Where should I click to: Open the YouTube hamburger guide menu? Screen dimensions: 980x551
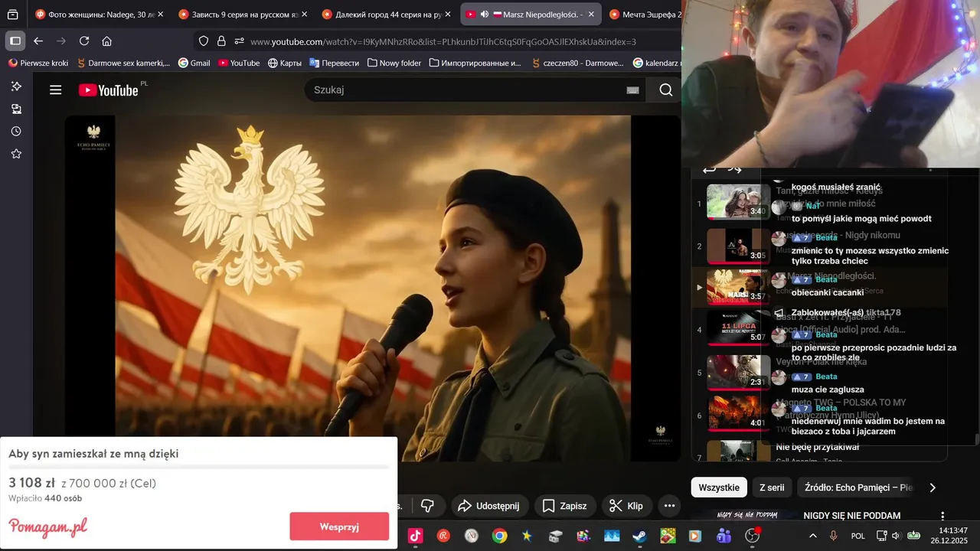(x=55, y=90)
